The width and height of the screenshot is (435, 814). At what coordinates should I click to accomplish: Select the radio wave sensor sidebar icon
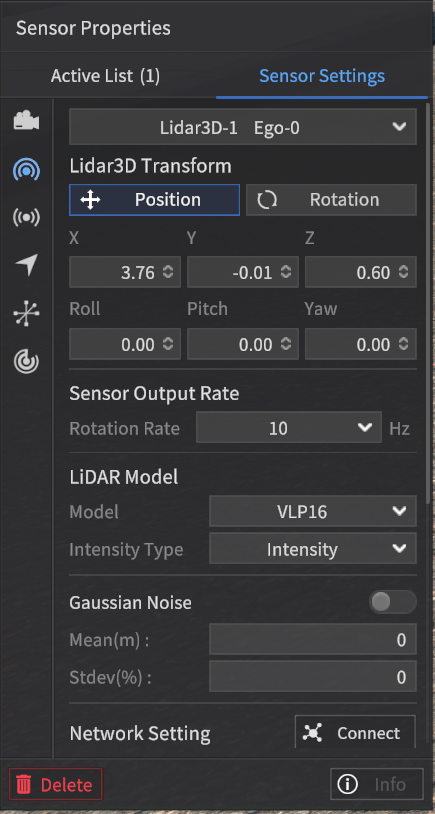pyautogui.click(x=26, y=218)
